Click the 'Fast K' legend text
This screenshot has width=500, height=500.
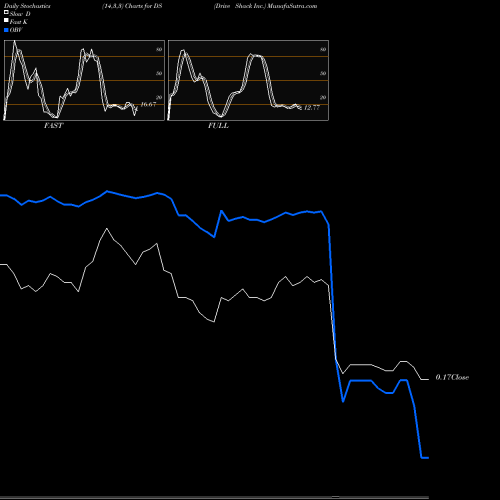19,22
